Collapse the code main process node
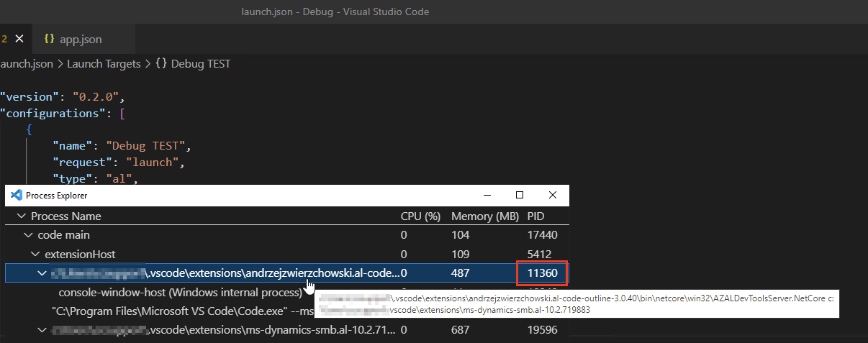The height and width of the screenshot is (343, 868). (x=28, y=234)
